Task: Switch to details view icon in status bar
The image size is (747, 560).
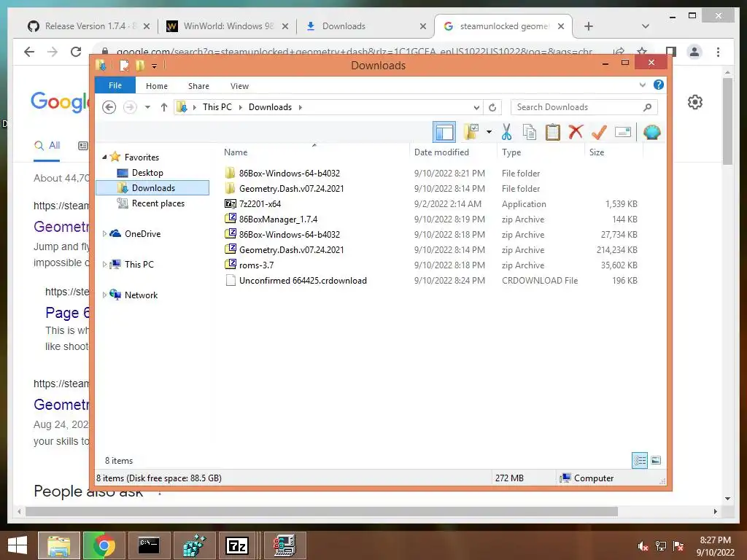Action: [640, 460]
